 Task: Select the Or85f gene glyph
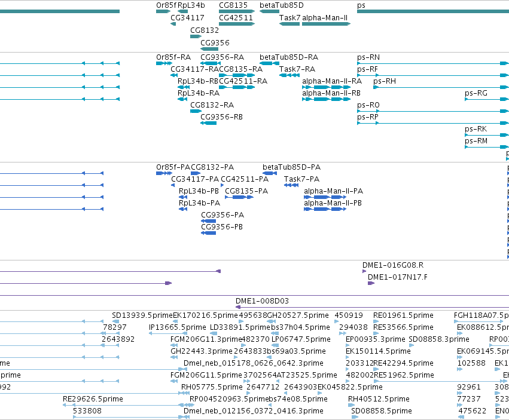163,11
